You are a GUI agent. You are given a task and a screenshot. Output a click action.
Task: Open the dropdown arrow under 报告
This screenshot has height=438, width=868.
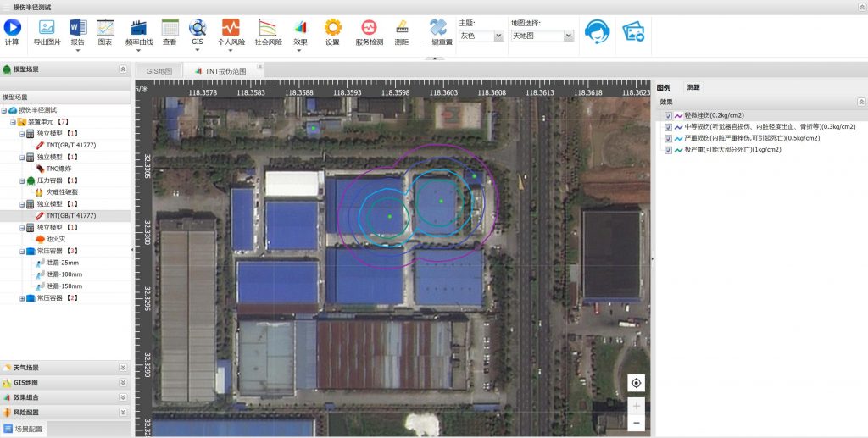[x=77, y=50]
